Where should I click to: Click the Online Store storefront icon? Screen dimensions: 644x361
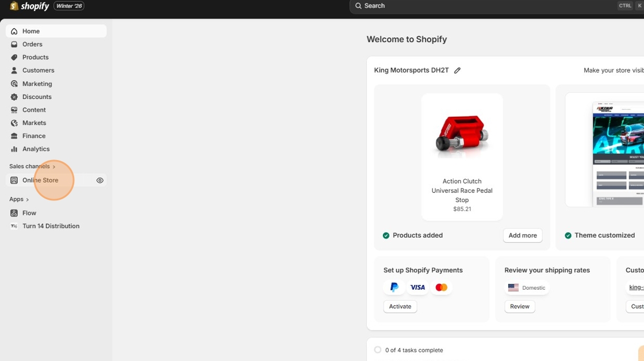click(14, 180)
